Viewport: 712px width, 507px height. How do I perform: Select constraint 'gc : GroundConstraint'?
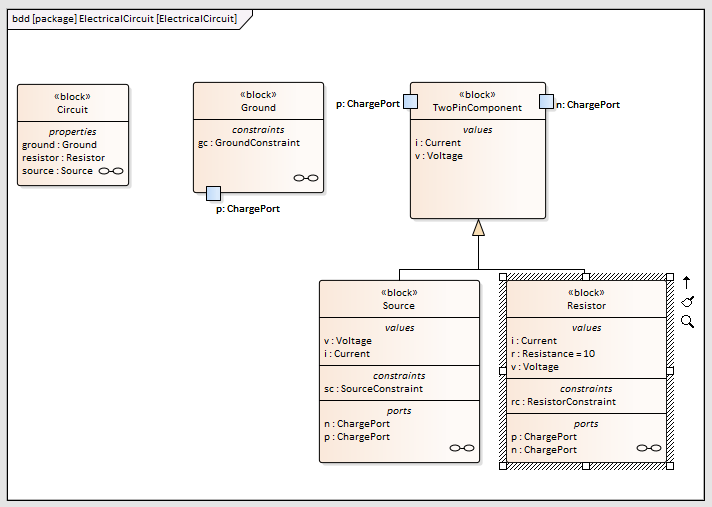click(249, 143)
